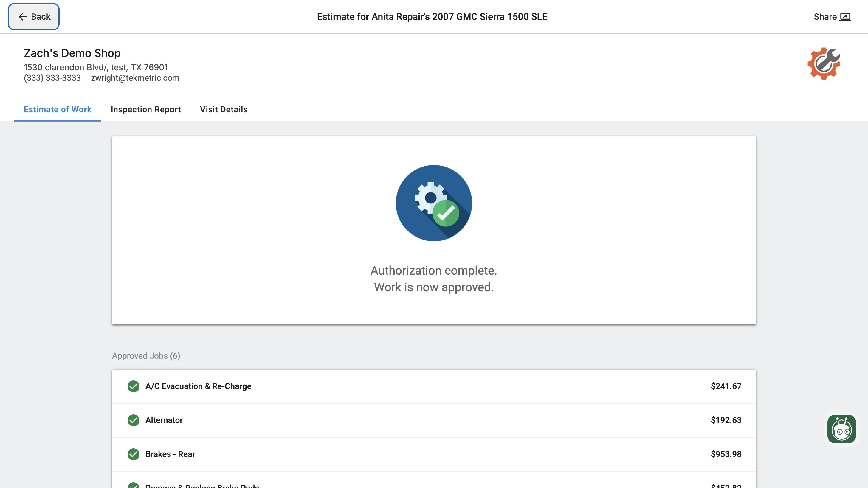This screenshot has height=488, width=868.
Task: Click the zwright@tekmetric.com email address
Action: (135, 78)
